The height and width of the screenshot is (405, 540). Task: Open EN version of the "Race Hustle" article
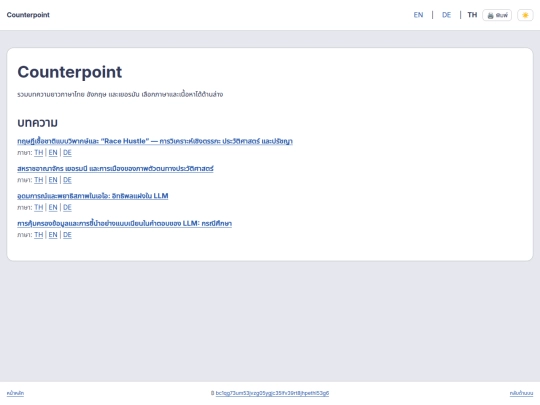point(53,153)
